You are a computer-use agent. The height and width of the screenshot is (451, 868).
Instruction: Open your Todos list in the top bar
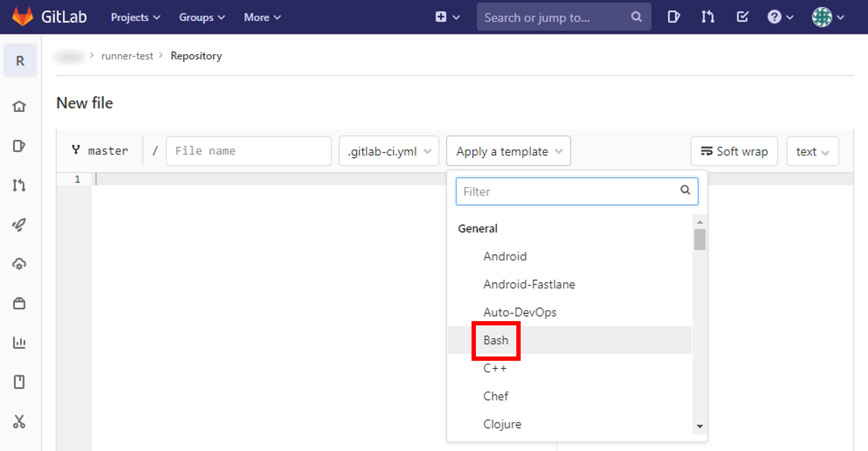coord(742,16)
